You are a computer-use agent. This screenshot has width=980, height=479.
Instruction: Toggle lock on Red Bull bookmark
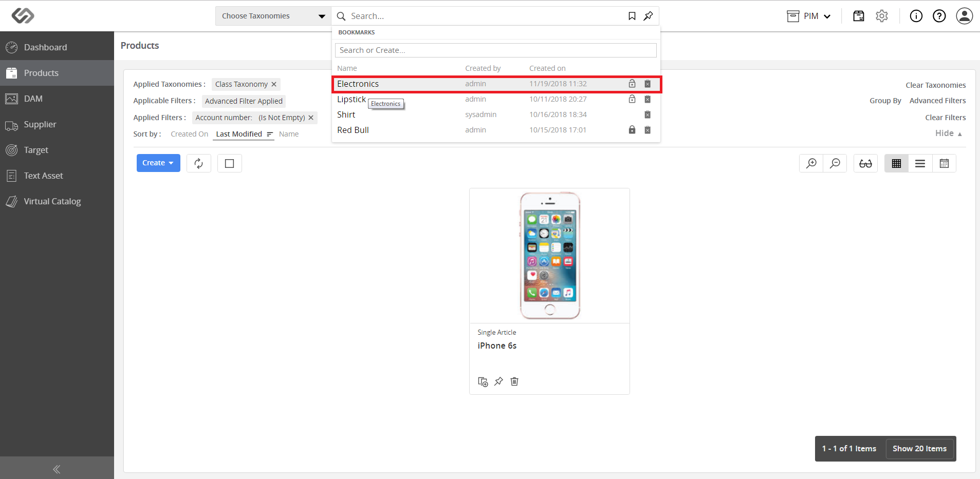point(632,130)
